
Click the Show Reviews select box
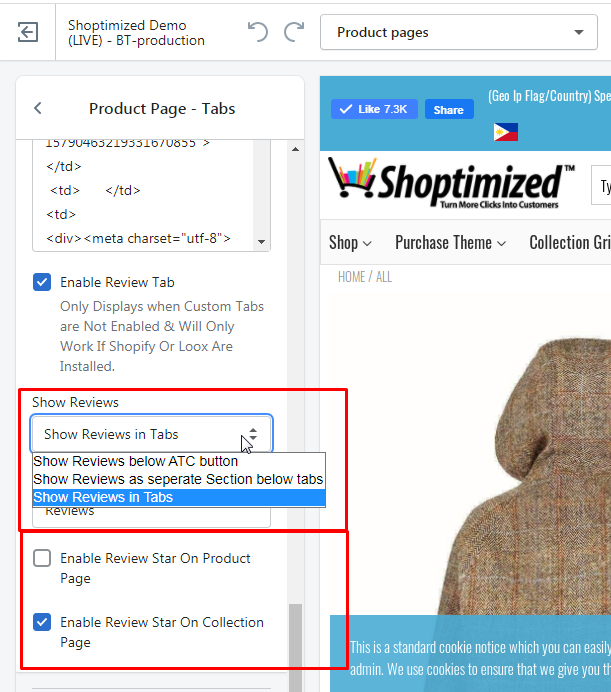pyautogui.click(x=151, y=434)
